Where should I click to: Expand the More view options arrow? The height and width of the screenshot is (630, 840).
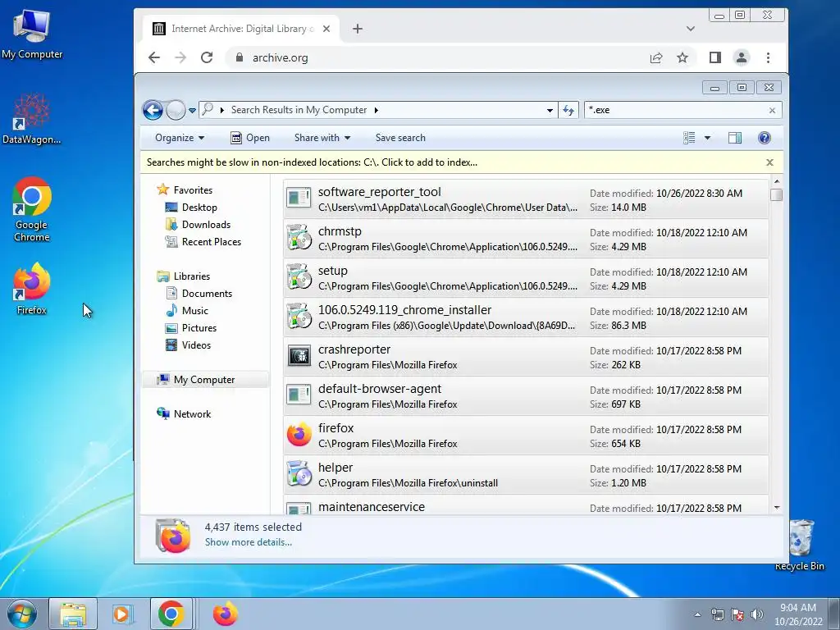pos(707,138)
